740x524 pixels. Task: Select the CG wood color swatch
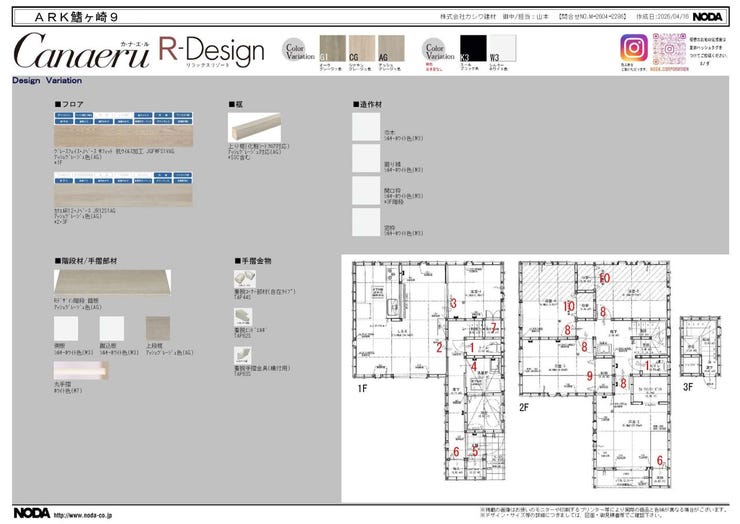pyautogui.click(x=361, y=49)
